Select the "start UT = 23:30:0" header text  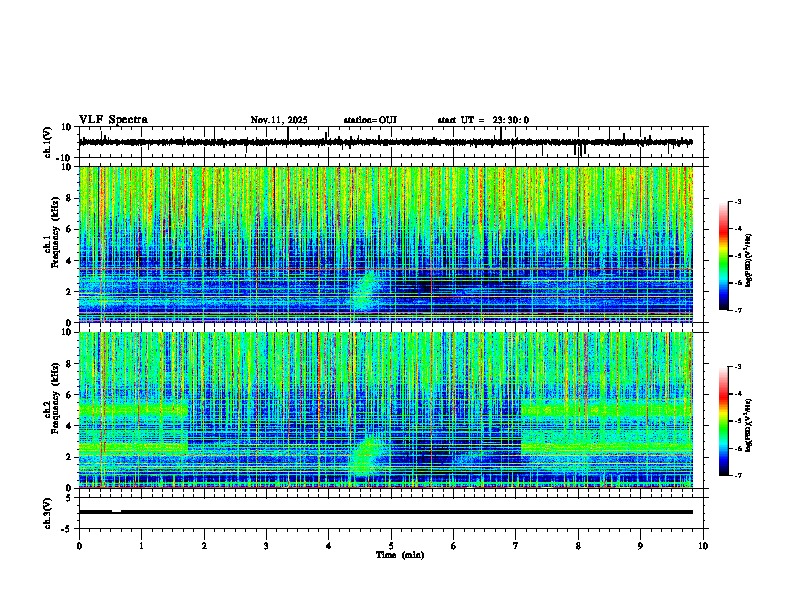[483, 120]
